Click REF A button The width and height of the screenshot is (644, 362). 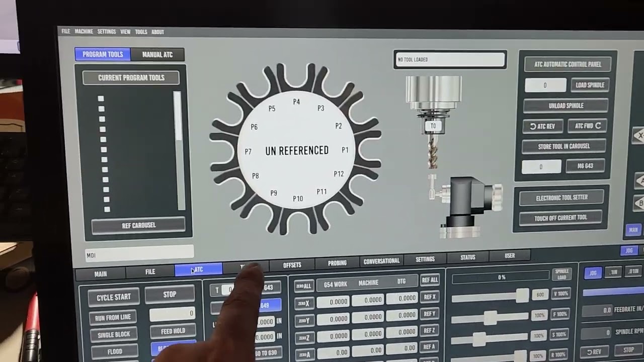(429, 347)
